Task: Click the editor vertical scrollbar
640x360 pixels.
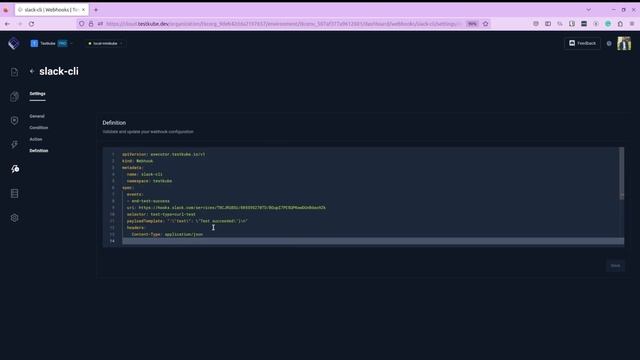Action: coord(622,173)
